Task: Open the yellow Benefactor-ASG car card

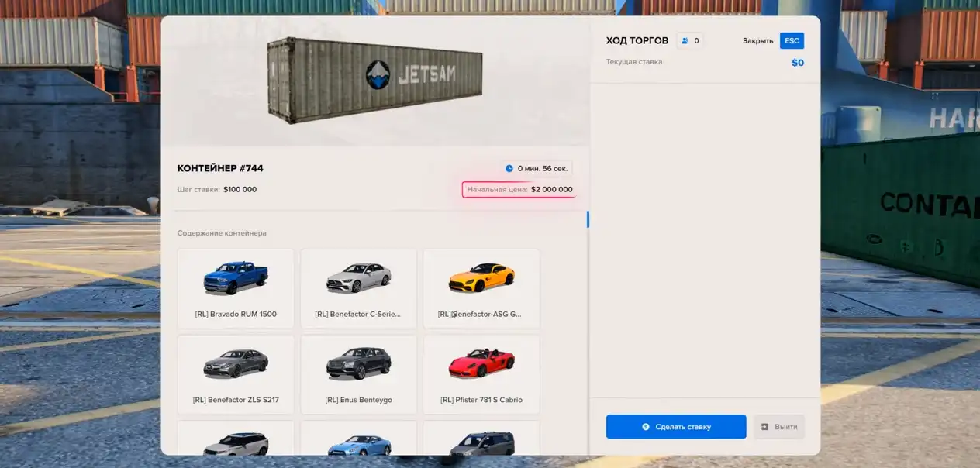Action: [481, 288]
